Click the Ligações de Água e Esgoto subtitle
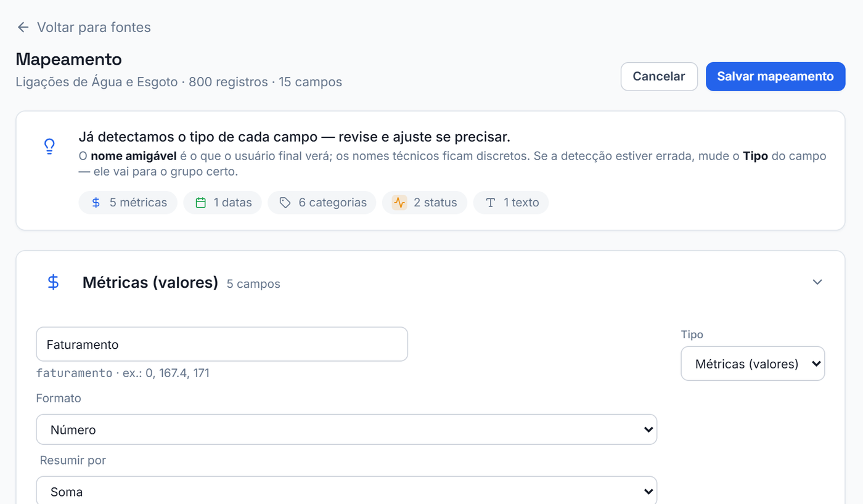The width and height of the screenshot is (863, 504). click(x=179, y=82)
